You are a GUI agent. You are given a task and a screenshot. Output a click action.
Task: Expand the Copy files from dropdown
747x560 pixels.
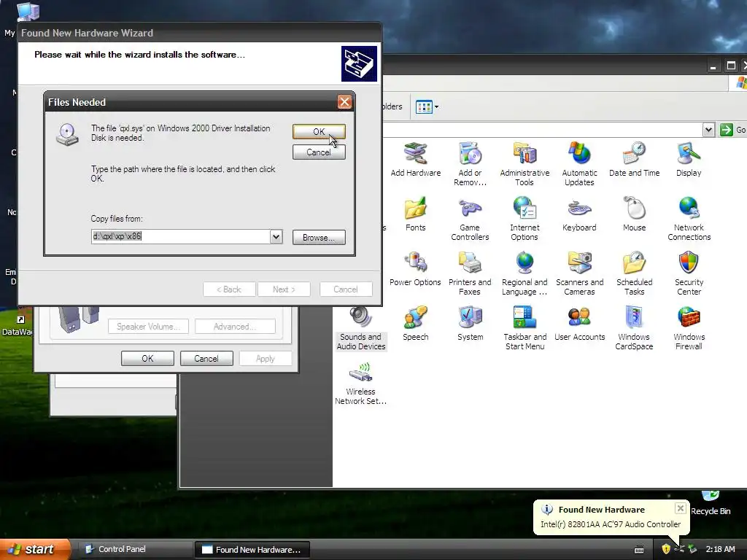pyautogui.click(x=276, y=237)
